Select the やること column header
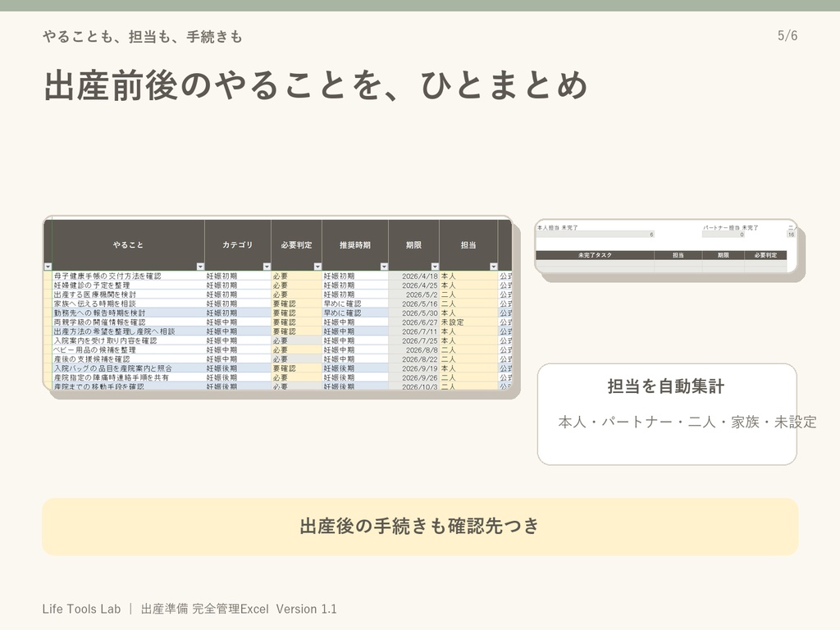840x630 pixels. [x=128, y=244]
